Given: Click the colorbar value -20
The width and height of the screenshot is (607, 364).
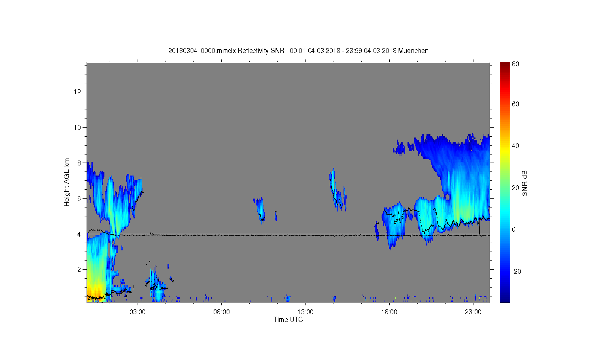Looking at the screenshot, I should pyautogui.click(x=516, y=271).
